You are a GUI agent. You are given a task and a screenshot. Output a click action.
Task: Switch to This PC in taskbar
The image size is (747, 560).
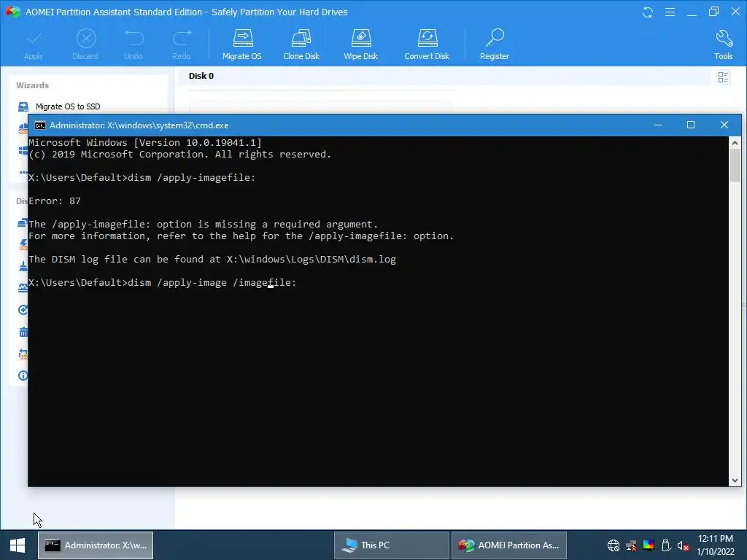click(391, 545)
